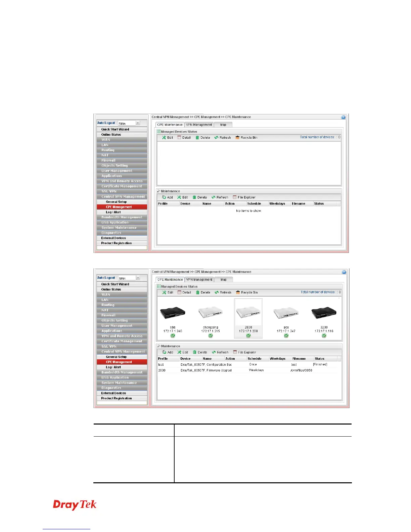Click 'Firmware Upgrad' action cell in Maintenance table
Screen dimensions: 411x532
click(219, 370)
